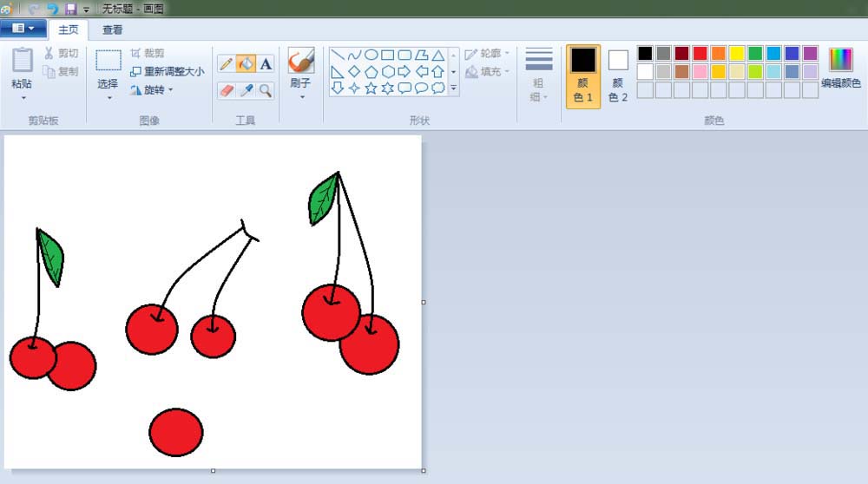Switch to the Home tab
Viewport: 868px width, 484px height.
pyautogui.click(x=68, y=29)
